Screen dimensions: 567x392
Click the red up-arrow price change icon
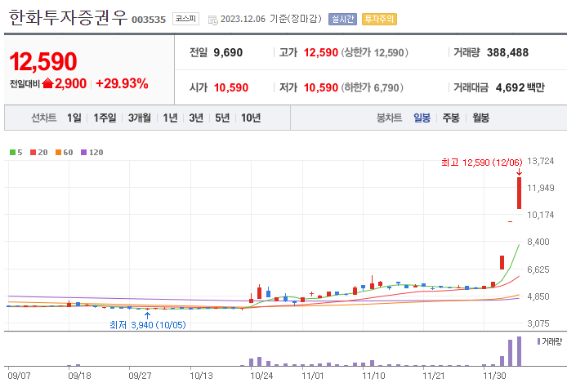click(47, 83)
